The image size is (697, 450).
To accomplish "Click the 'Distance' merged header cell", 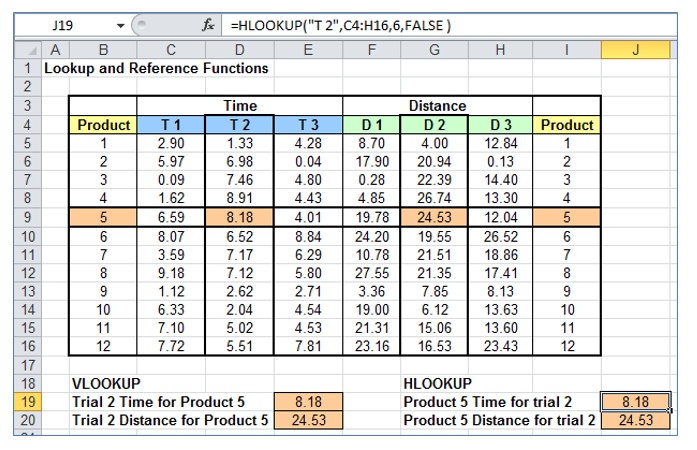I will (x=437, y=106).
